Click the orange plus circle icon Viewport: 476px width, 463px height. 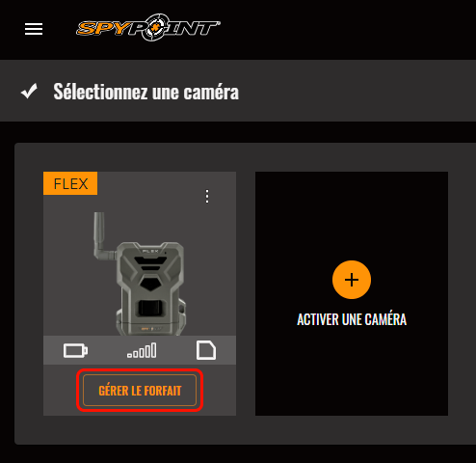(352, 280)
